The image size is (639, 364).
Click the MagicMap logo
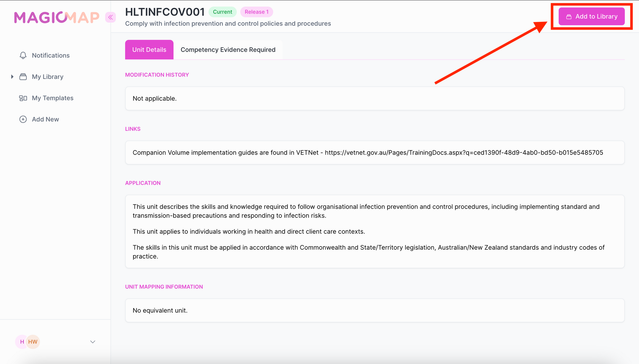point(57,18)
